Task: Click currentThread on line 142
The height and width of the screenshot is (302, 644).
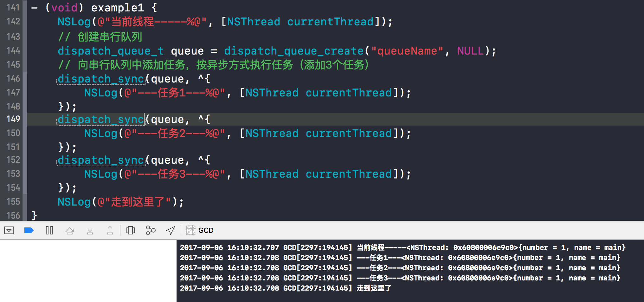Action: coord(331,22)
